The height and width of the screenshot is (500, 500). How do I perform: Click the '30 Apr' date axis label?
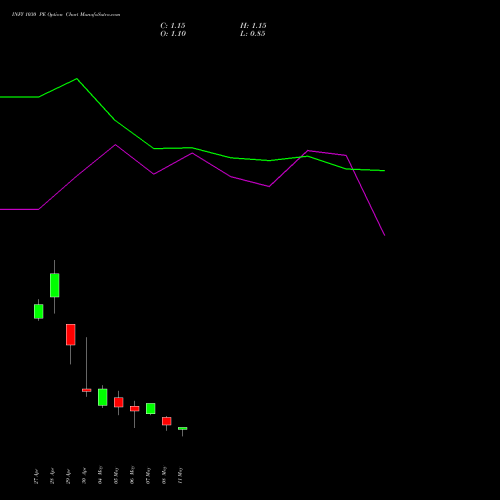tap(84, 476)
